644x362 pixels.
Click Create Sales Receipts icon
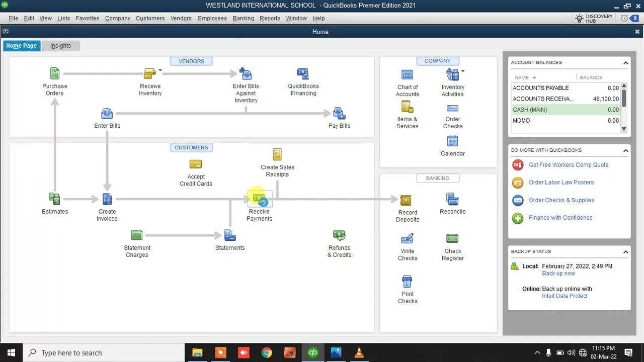click(x=277, y=154)
